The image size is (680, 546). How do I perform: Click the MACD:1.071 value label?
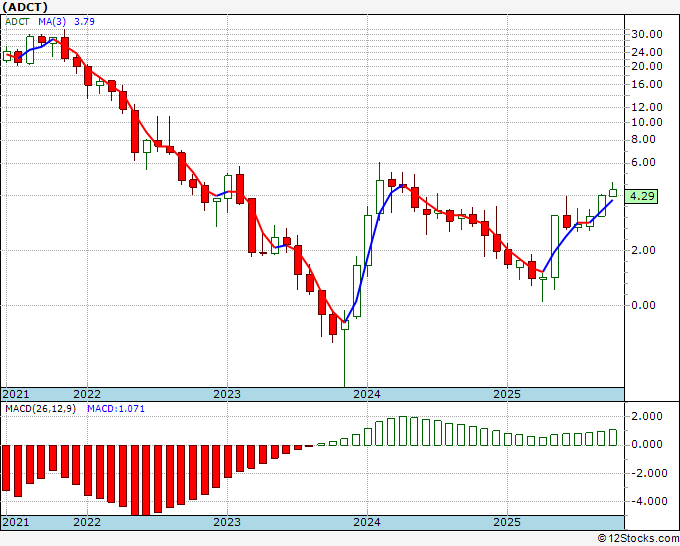click(116, 409)
